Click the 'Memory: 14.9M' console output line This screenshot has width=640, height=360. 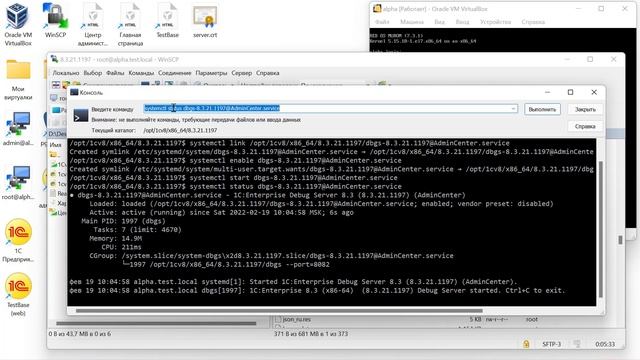[x=116, y=238]
